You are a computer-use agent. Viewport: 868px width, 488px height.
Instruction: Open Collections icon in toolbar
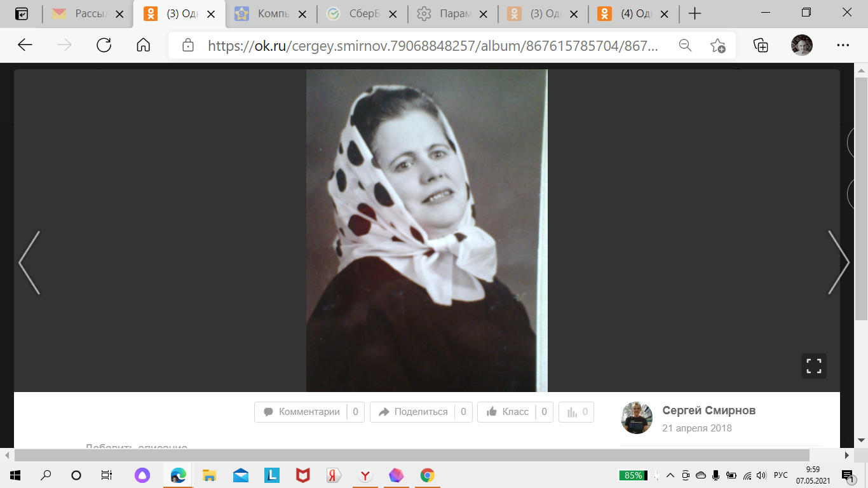tap(760, 45)
